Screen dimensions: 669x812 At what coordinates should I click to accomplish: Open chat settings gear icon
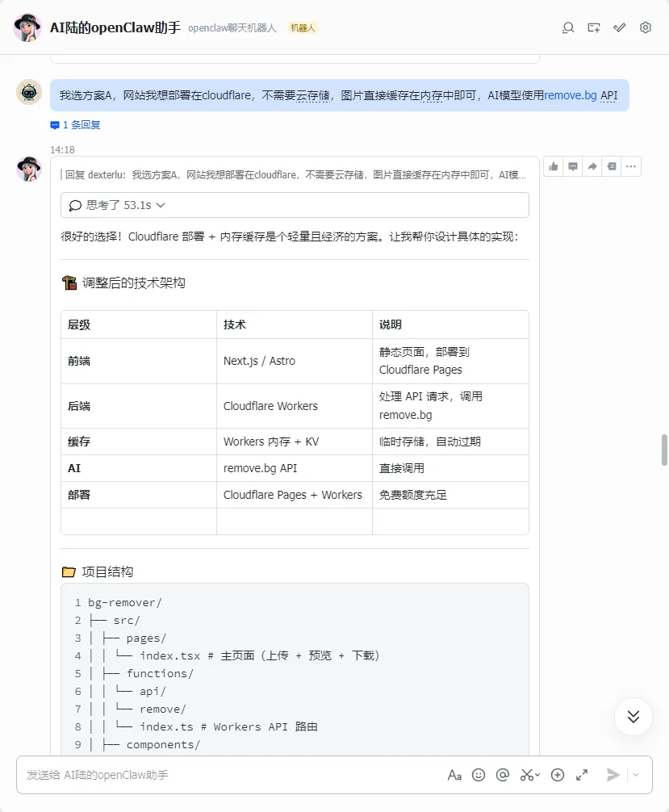point(645,28)
